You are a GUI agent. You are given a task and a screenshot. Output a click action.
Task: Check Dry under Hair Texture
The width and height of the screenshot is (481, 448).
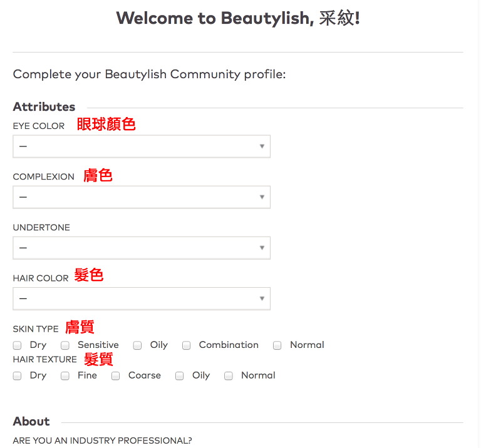coord(18,376)
